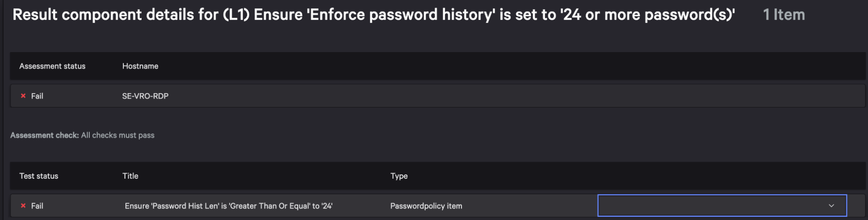Image resolution: width=868 pixels, height=220 pixels.
Task: Click the 'Assessment check:' bold label
Action: pos(44,135)
